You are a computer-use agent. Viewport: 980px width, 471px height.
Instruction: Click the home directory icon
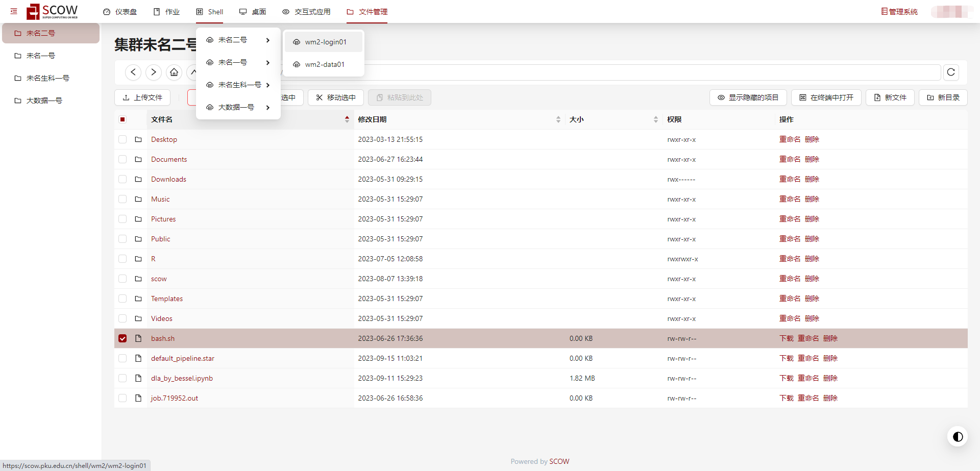174,72
